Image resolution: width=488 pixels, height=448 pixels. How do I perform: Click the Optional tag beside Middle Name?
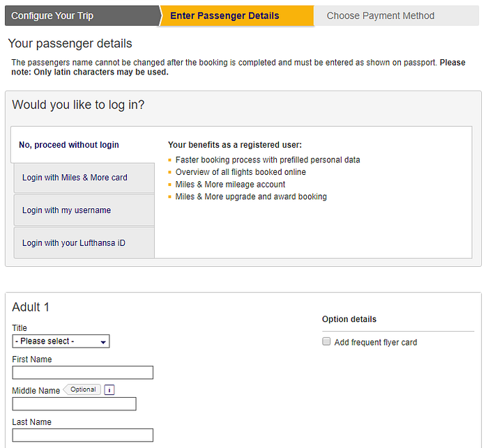pos(82,389)
